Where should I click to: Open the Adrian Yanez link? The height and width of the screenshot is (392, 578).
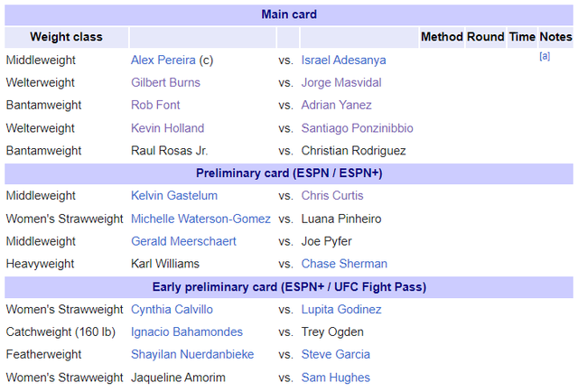[x=336, y=105]
